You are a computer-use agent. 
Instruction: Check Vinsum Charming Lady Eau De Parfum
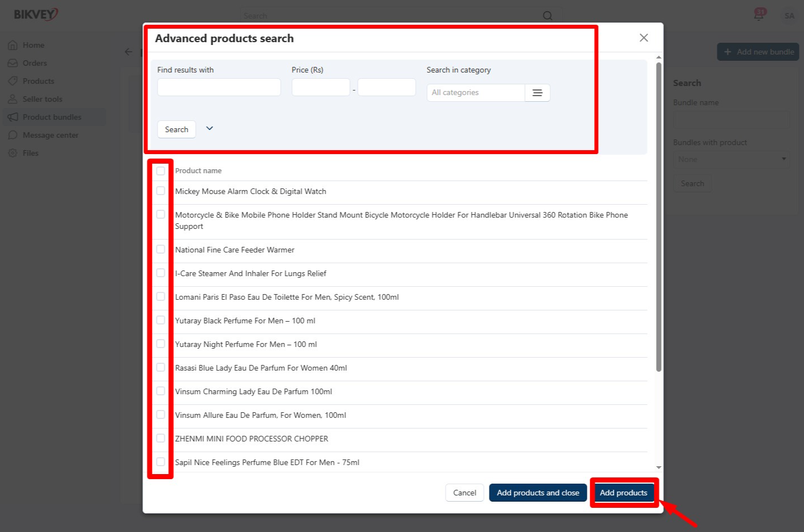[161, 391]
